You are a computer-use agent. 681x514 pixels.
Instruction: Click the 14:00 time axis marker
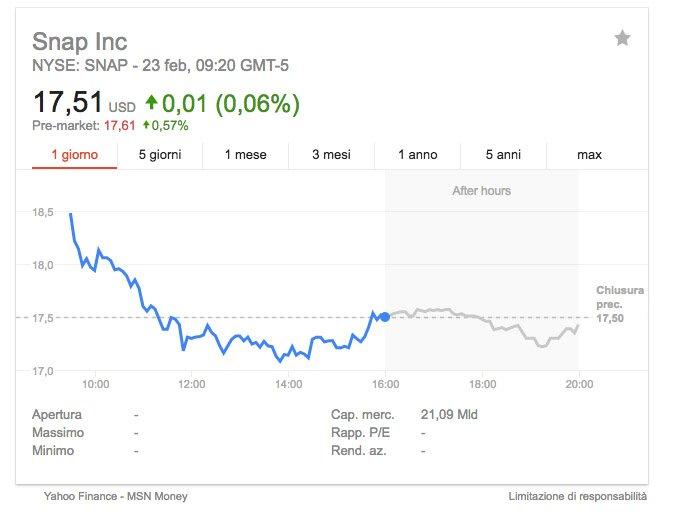click(289, 384)
